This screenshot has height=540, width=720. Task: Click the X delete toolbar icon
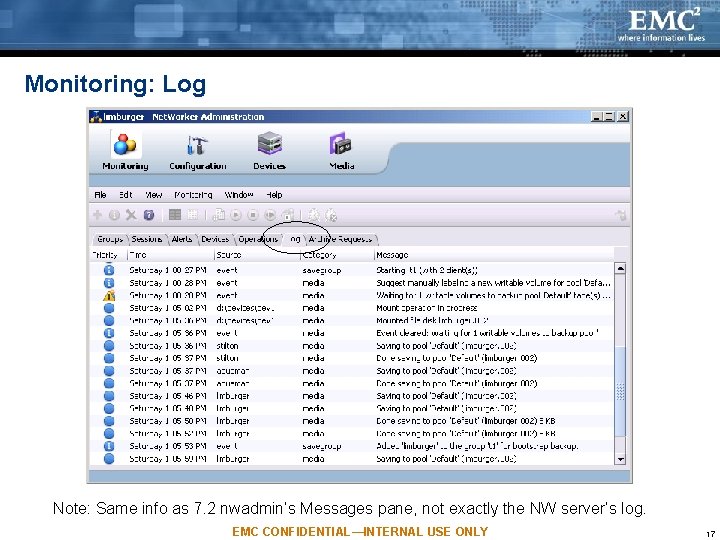point(131,215)
